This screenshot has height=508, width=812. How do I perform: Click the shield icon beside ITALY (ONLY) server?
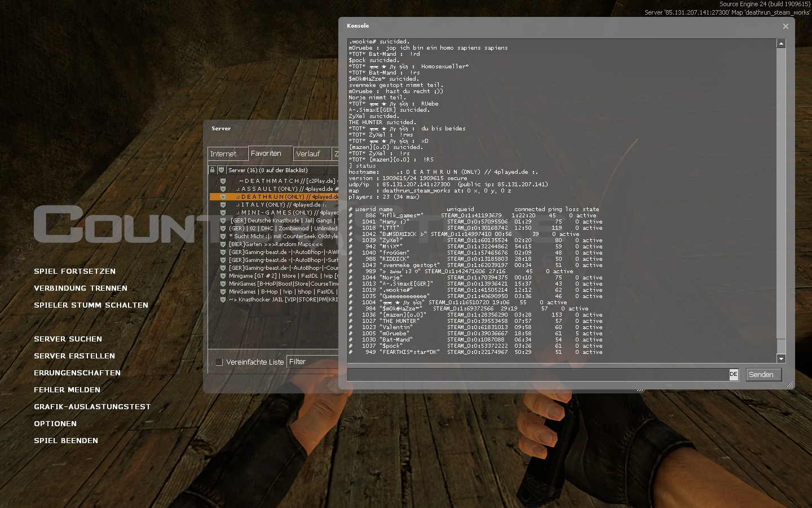223,205
